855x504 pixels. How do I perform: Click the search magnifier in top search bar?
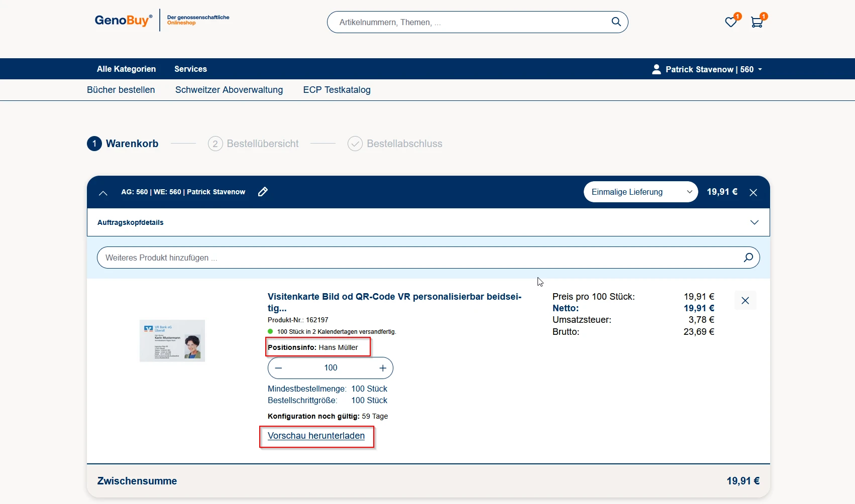(616, 22)
